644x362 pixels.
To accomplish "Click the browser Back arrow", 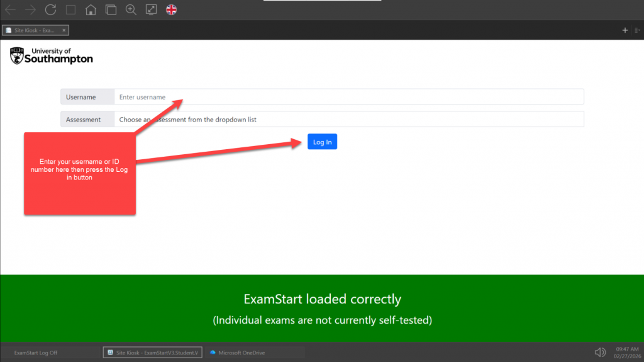I will [x=11, y=9].
